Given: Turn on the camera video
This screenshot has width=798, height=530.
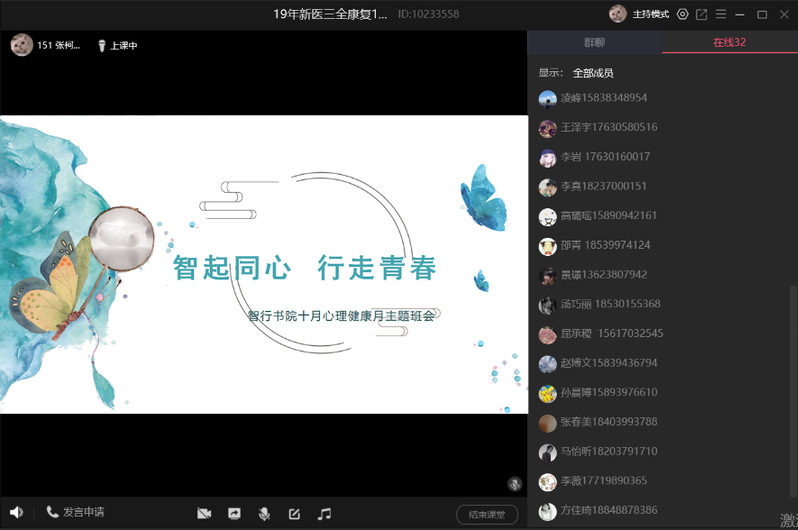Looking at the screenshot, I should click(x=204, y=513).
